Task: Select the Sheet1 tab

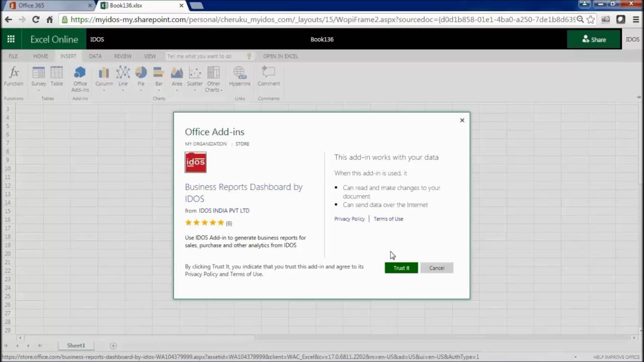Action: coord(76,345)
